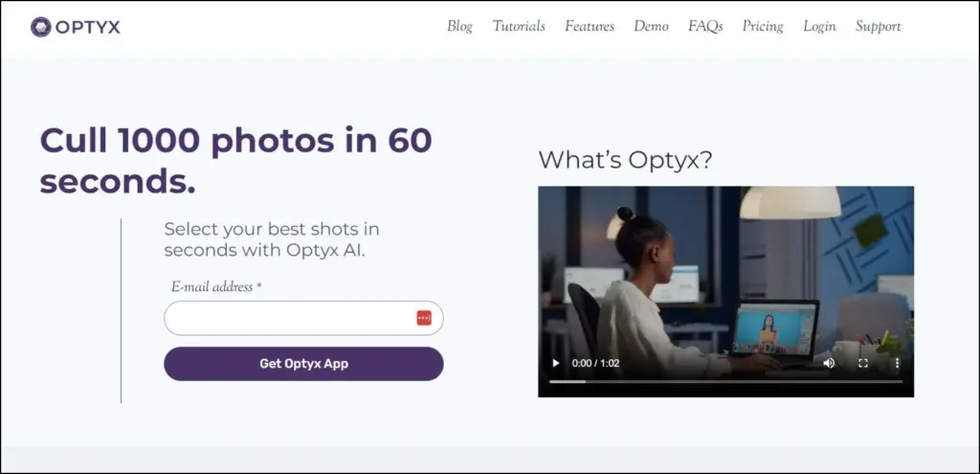Screen dimensions: 980x474
Task: Mute the video volume
Action: (829, 363)
